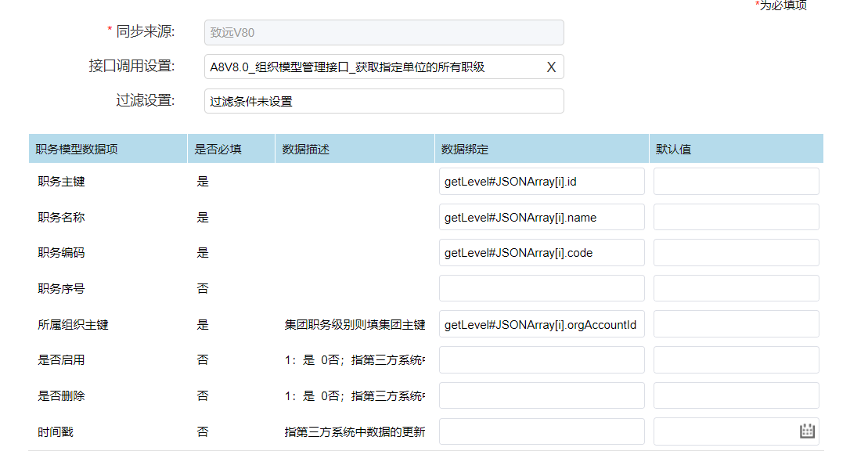Select the 职务编码 row label
Viewport: 868px width, 462px height.
(x=62, y=253)
